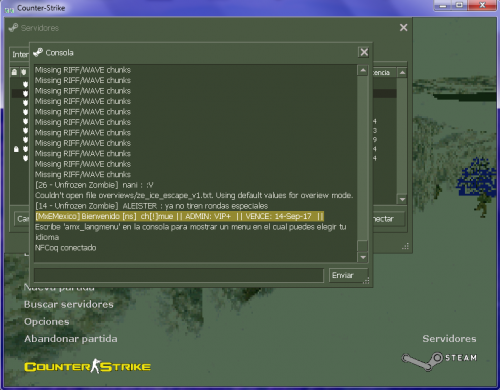
Task: Close the Consola window
Action: click(x=364, y=52)
